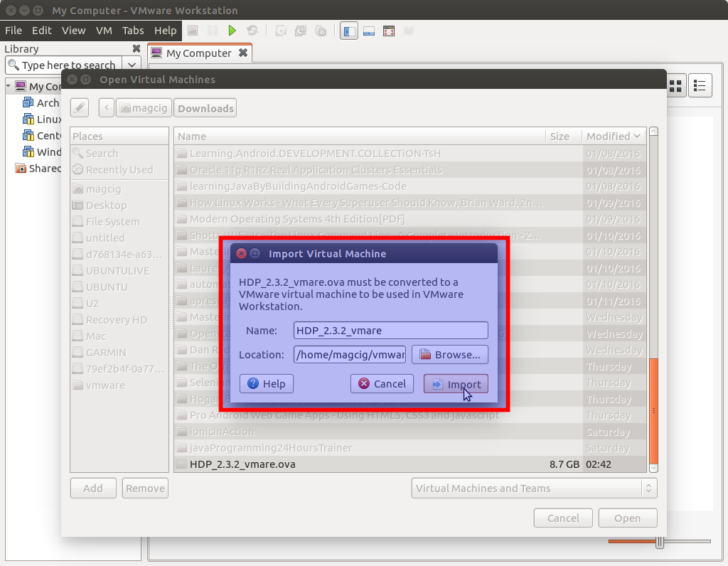Screen dimensions: 728x566
Task: Click the path bar back arrow
Action: 107,108
